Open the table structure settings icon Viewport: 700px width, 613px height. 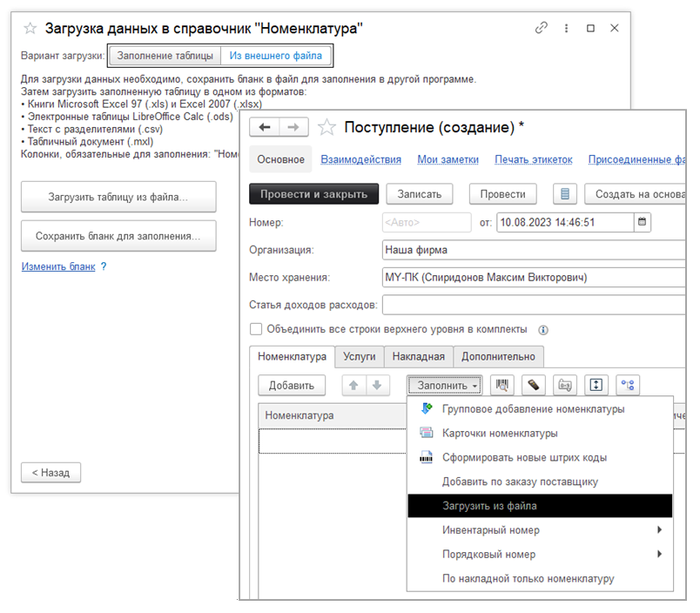click(x=626, y=386)
